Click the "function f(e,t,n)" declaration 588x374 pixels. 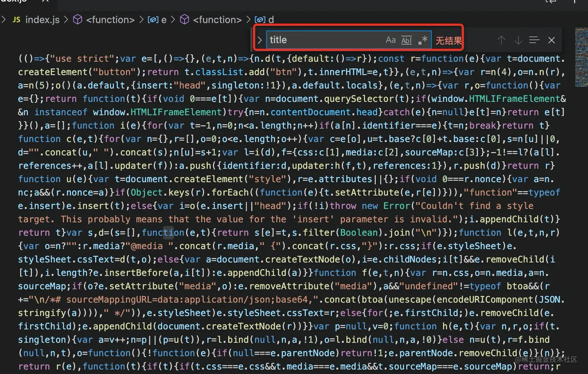[x=359, y=273]
